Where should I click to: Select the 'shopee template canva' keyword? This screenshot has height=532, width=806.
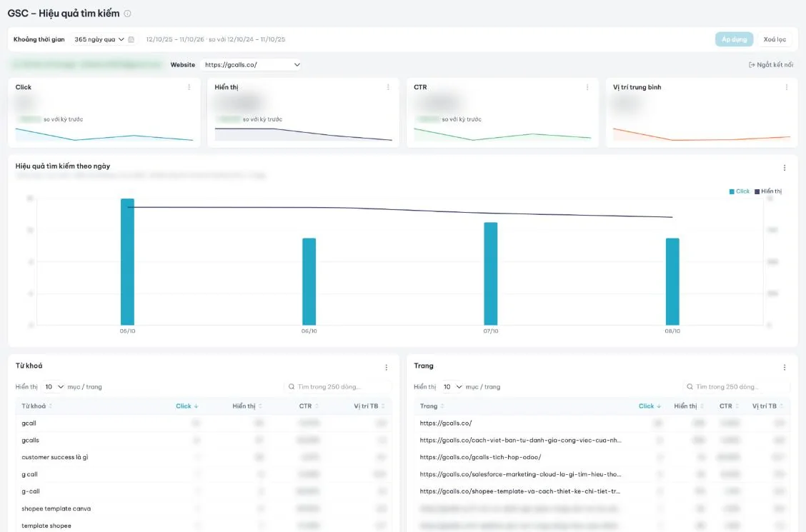pyautogui.click(x=204, y=509)
